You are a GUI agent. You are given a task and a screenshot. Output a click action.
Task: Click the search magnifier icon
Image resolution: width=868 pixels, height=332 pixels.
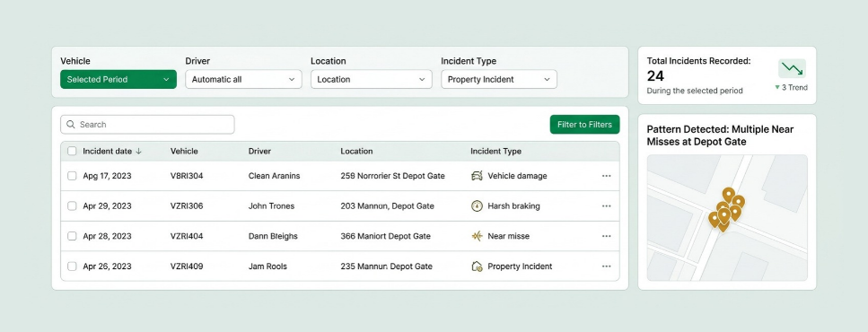coord(70,125)
